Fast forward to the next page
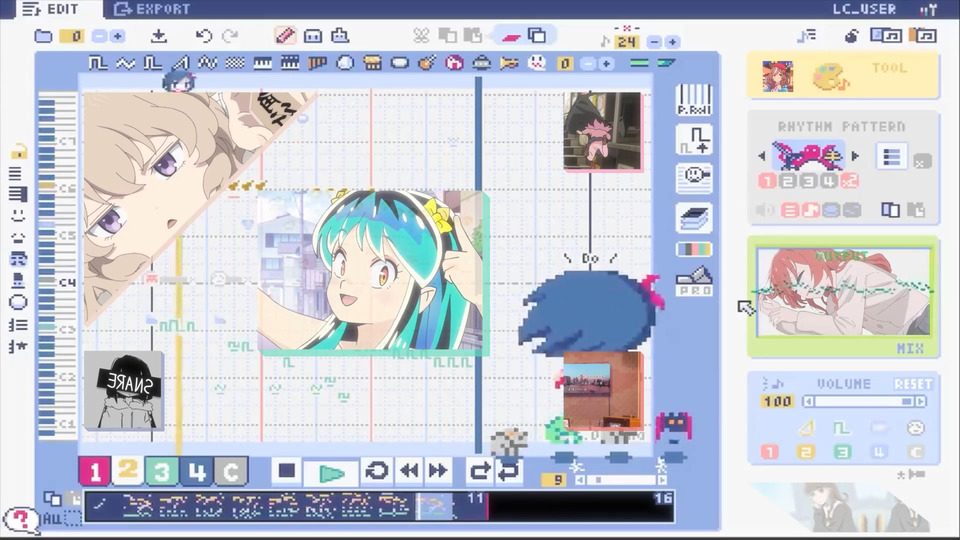Screen dimensions: 960x540 pos(438,471)
